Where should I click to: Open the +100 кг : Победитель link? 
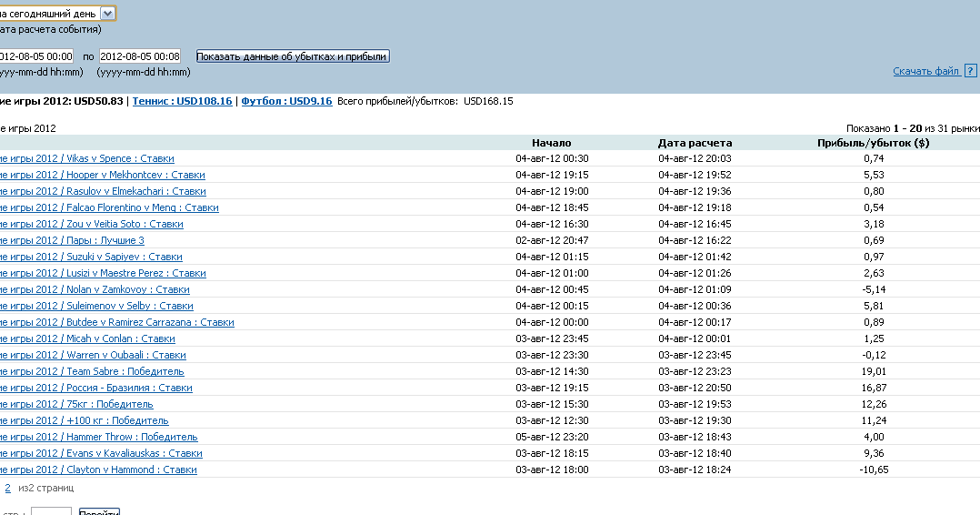(x=85, y=419)
